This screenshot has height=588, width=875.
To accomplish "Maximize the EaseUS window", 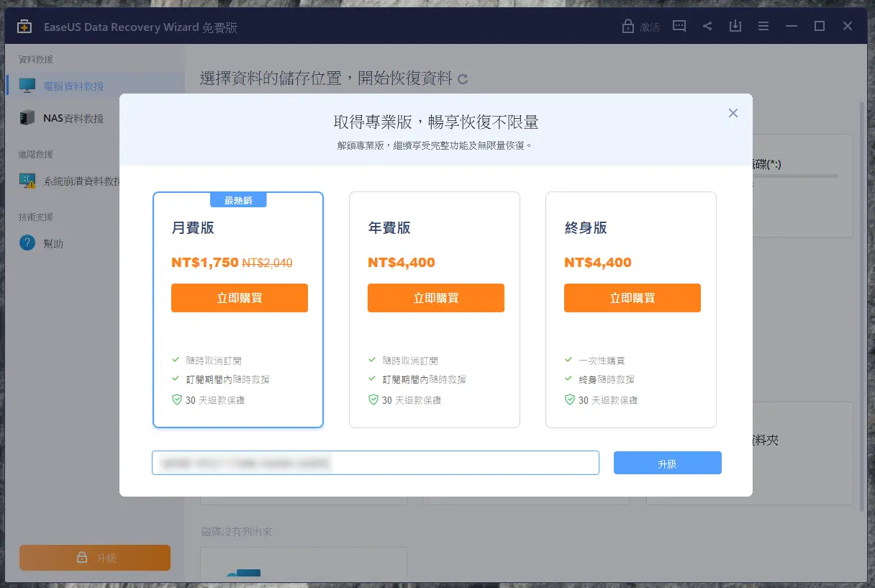I will 820,27.
